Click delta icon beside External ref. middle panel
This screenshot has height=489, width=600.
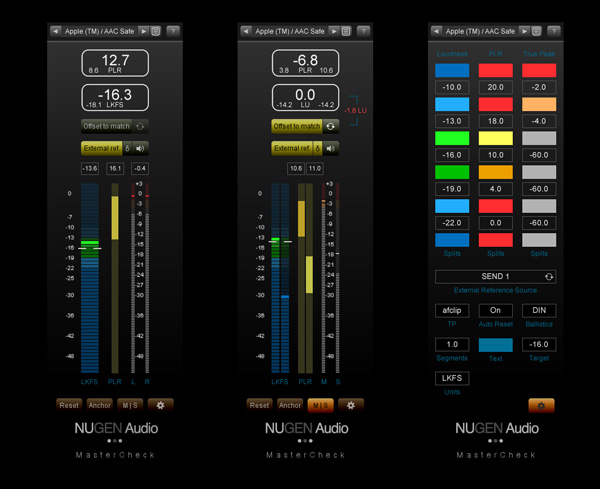(318, 148)
